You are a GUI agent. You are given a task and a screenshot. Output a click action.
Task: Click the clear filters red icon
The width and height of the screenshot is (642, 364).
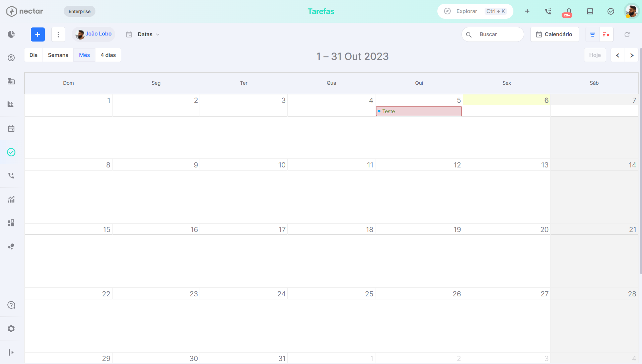click(606, 34)
